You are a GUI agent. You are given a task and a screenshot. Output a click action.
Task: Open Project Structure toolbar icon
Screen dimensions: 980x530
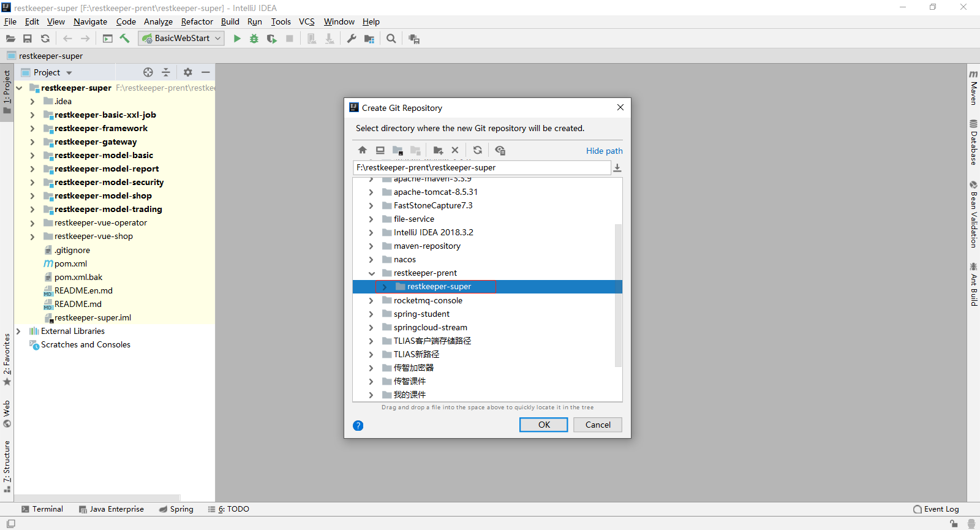coord(369,39)
